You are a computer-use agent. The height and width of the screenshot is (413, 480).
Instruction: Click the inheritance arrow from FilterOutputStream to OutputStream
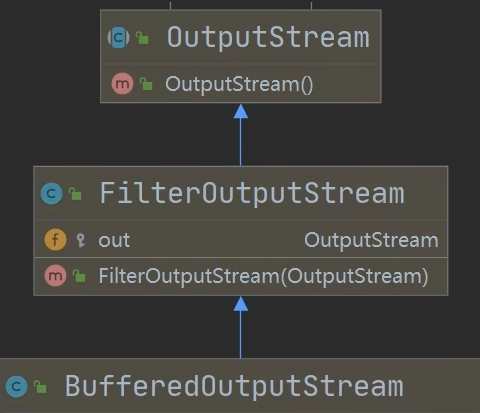pyautogui.click(x=241, y=135)
